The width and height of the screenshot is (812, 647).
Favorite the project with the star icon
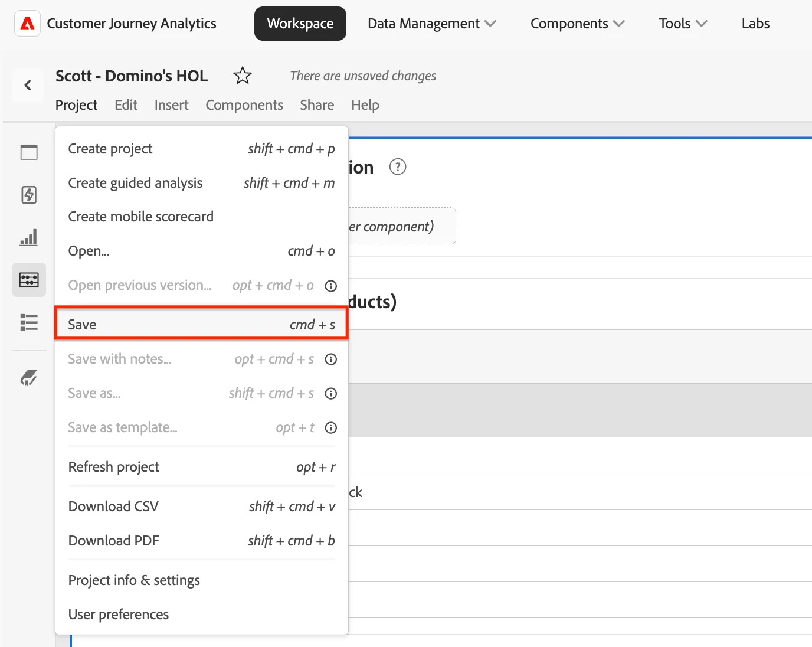(243, 76)
